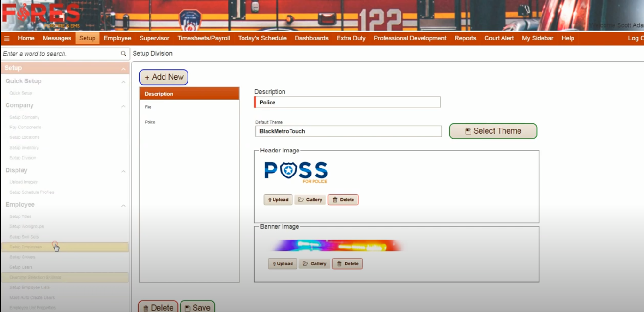The width and height of the screenshot is (644, 312).
Task: Click the Default Theme field
Action: coord(348,131)
